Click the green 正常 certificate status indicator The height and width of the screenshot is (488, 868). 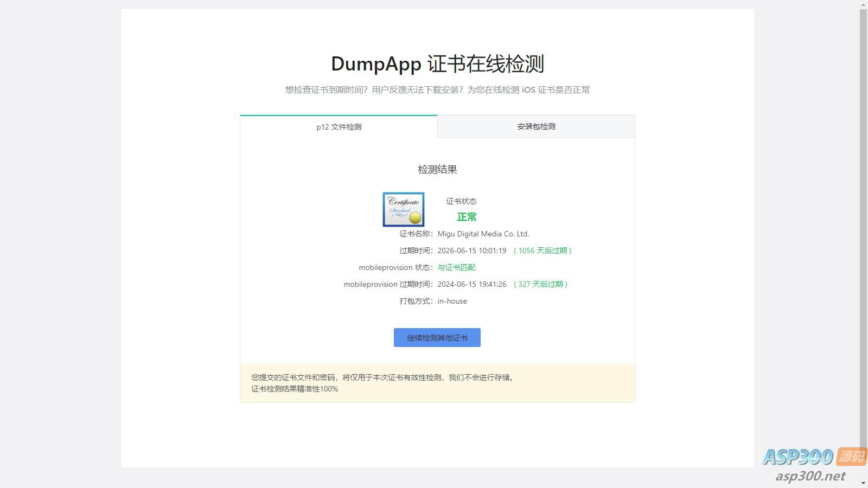click(x=467, y=217)
